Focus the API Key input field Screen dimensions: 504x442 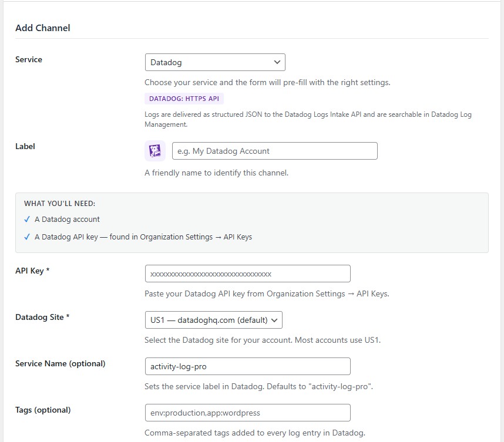click(x=247, y=274)
